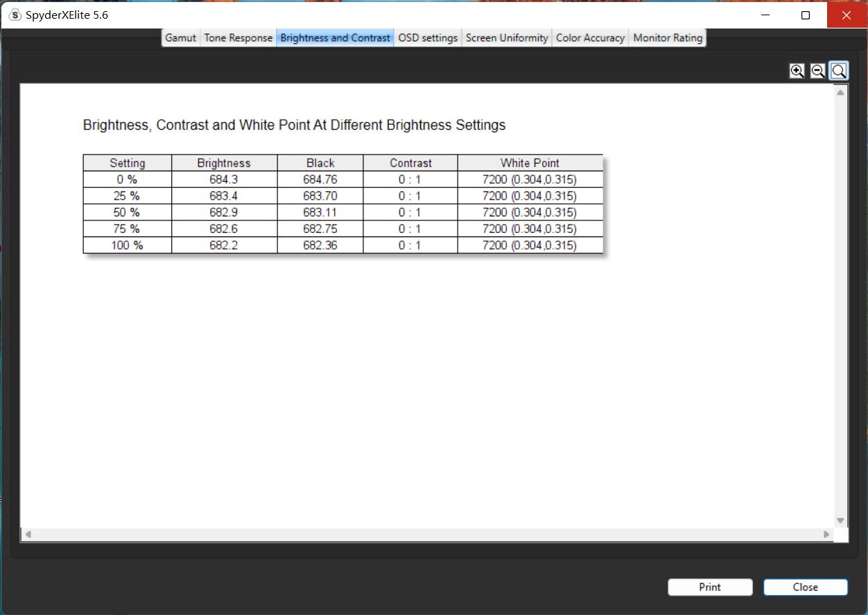Click the report heading text
The height and width of the screenshot is (615, 868).
point(294,125)
